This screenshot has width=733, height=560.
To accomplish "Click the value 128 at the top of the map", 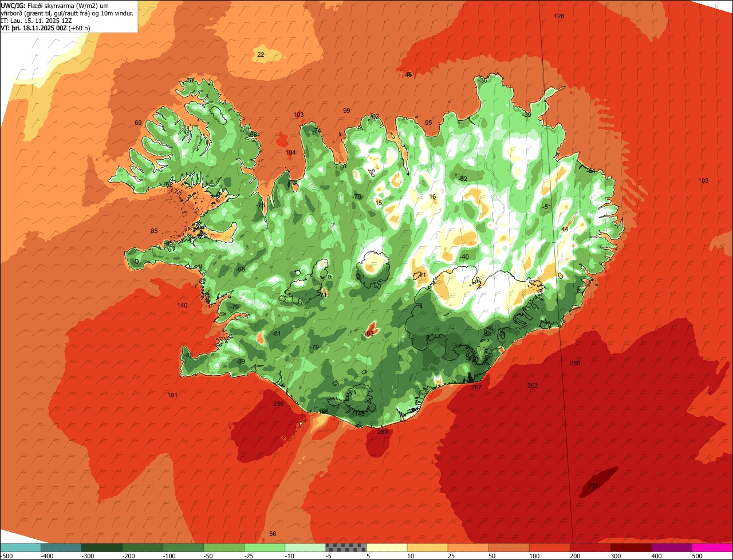I will coord(559,16).
